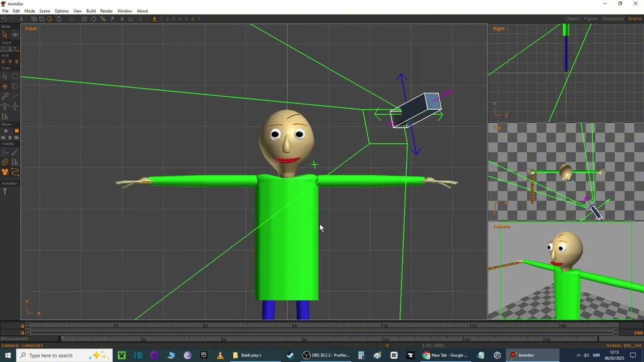Open OBS 30.2.3 from the taskbar
The height and width of the screenshot is (362, 644).
[326, 355]
